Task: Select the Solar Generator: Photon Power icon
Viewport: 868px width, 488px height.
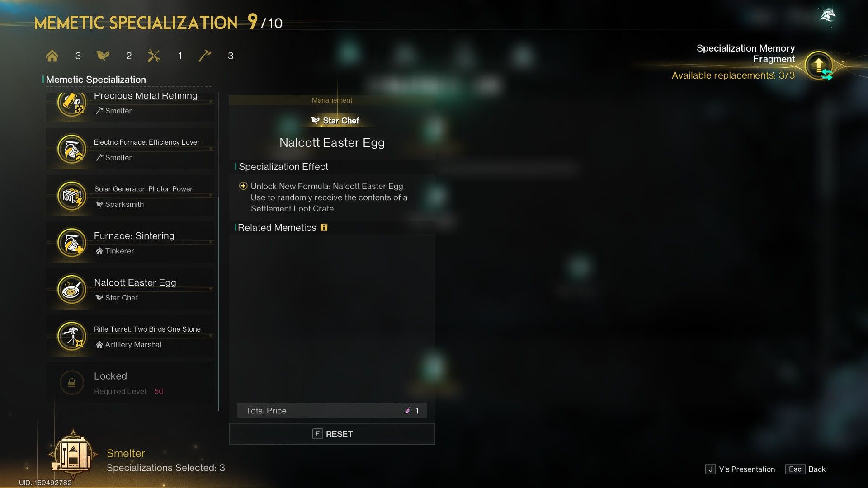Action: [71, 195]
